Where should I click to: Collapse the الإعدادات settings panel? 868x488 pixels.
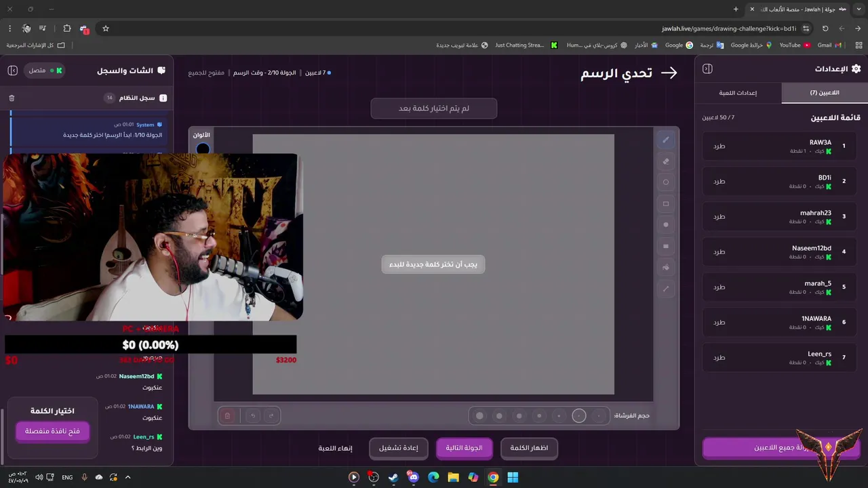(x=707, y=69)
